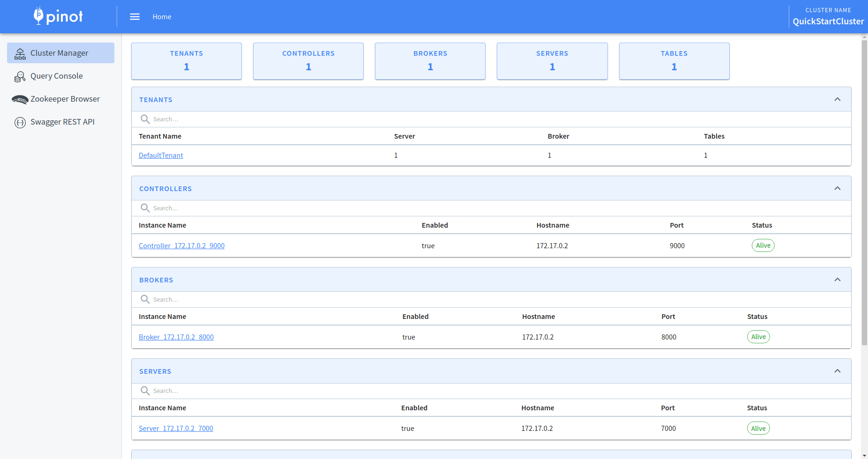This screenshot has height=459, width=868.
Task: Click the Tenants table Tables column header
Action: (714, 136)
